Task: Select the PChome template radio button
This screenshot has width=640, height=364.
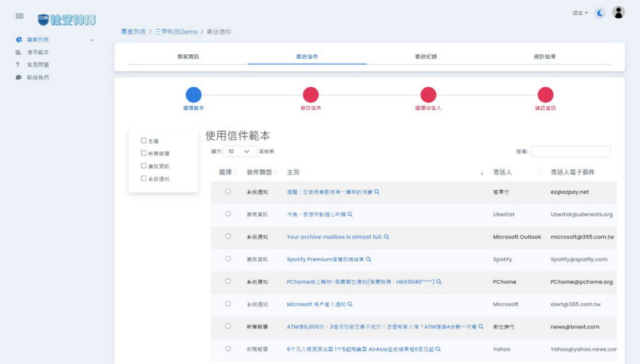Action: (x=228, y=281)
